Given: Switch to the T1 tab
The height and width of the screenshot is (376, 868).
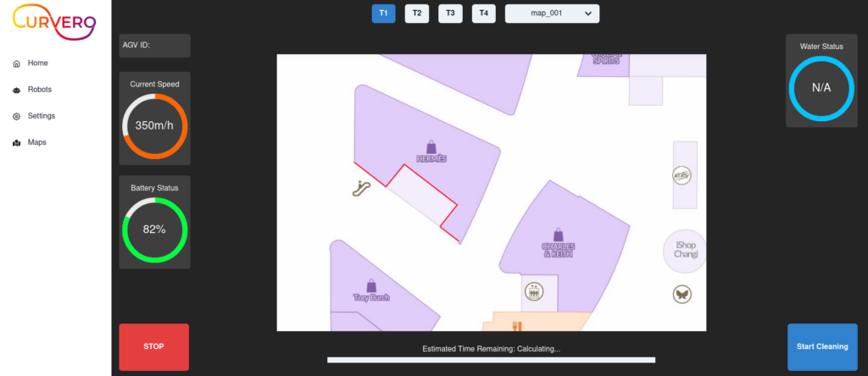Looking at the screenshot, I should [x=383, y=14].
